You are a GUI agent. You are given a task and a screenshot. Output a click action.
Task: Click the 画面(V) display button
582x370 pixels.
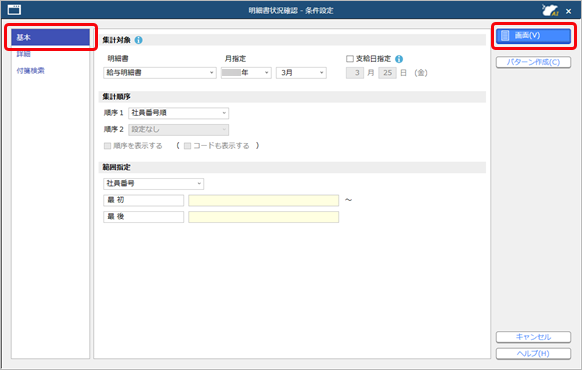coord(533,36)
